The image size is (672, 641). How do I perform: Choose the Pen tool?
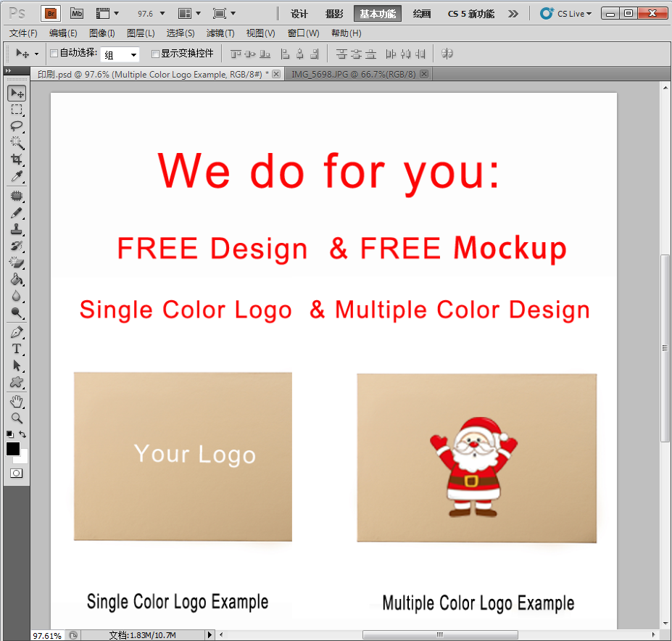click(16, 332)
